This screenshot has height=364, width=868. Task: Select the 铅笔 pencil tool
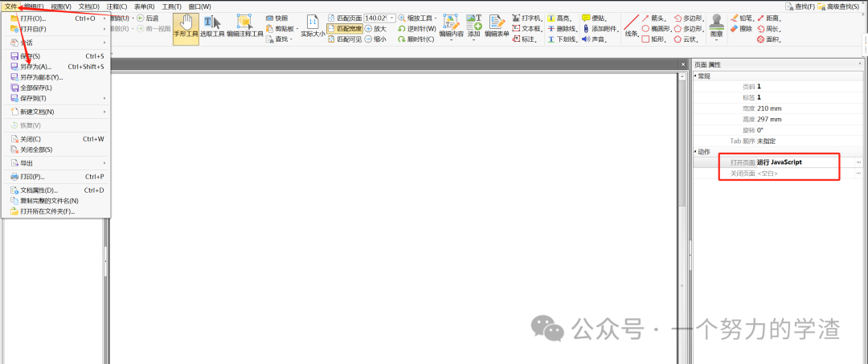[x=743, y=18]
